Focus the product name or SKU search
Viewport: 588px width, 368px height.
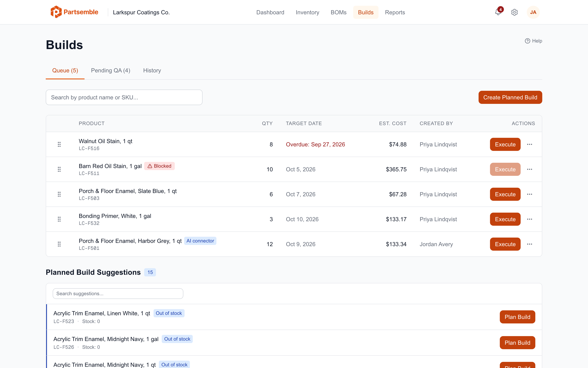click(124, 97)
